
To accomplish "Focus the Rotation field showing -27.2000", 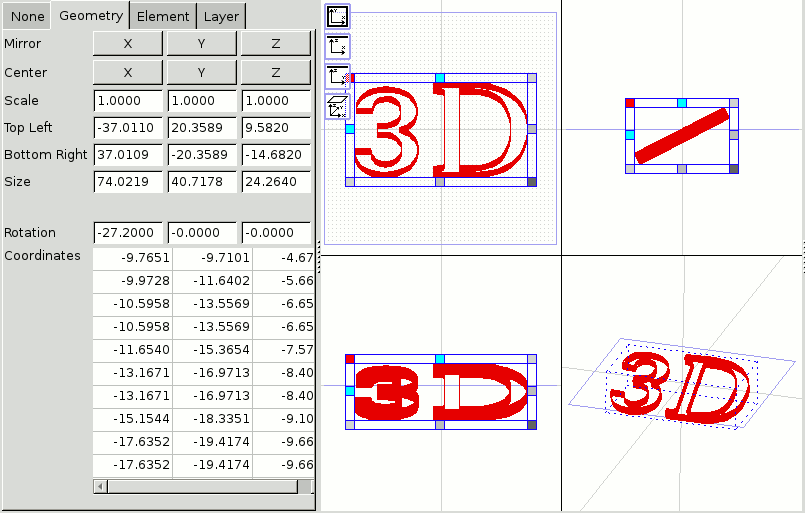I will tap(128, 233).
